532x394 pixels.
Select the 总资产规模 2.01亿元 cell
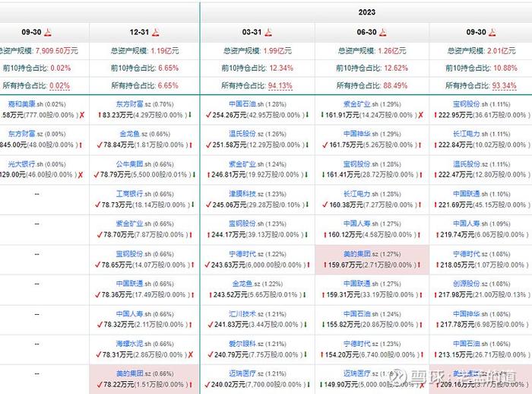481,51
